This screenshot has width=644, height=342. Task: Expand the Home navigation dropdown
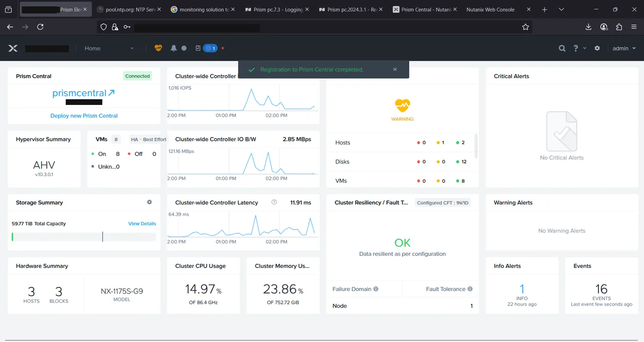109,48
